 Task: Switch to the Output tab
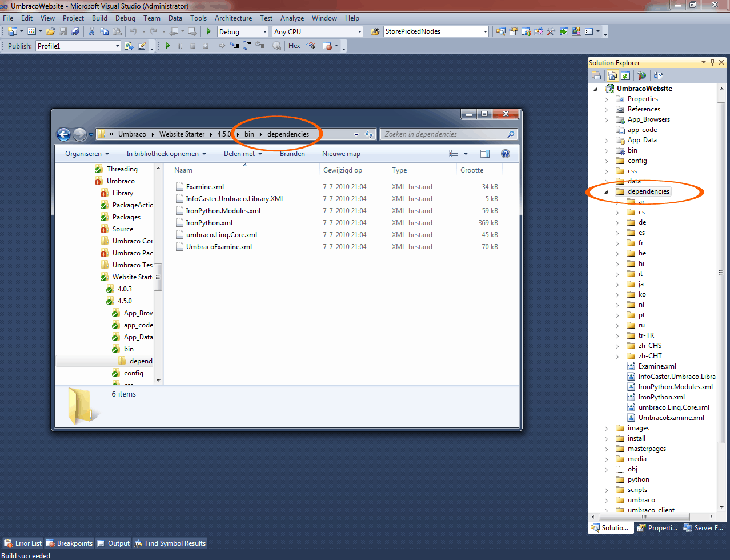point(114,543)
